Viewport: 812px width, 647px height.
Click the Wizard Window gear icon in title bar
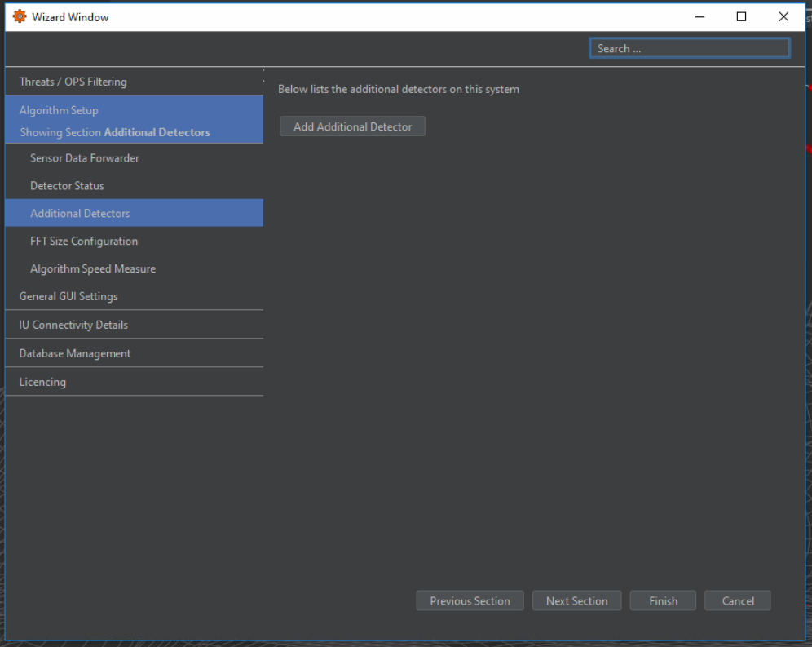20,16
